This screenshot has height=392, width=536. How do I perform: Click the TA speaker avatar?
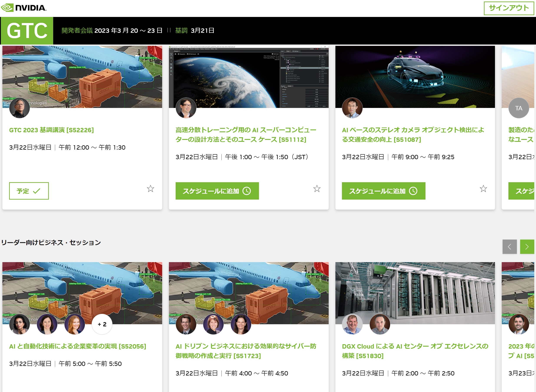[518, 108]
